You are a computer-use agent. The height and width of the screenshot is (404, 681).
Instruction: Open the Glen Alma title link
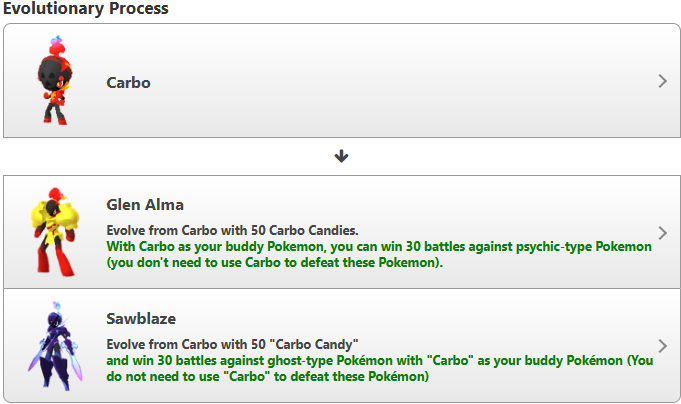click(145, 205)
